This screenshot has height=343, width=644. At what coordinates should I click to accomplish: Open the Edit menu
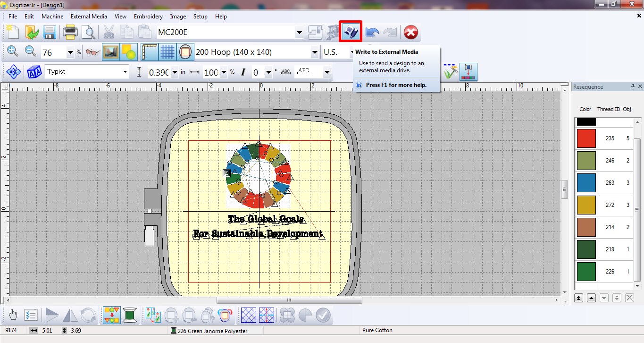29,16
